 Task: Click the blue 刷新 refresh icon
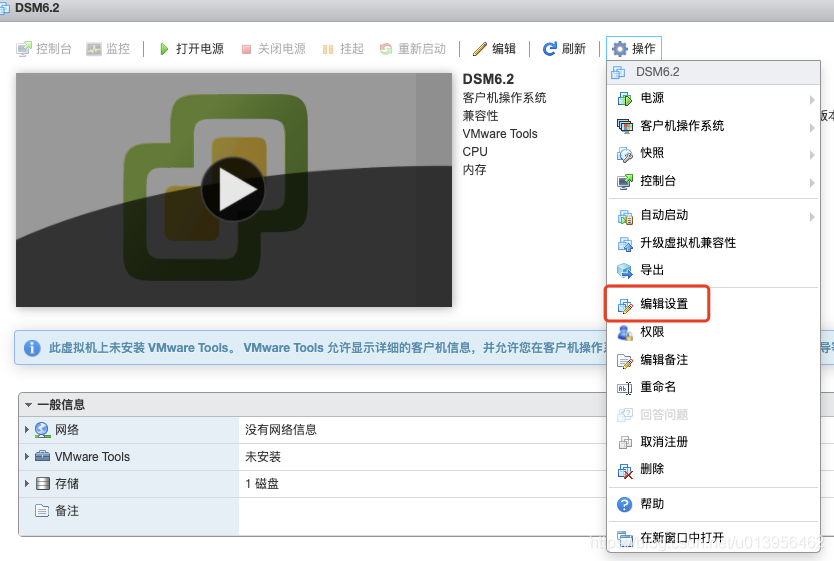tap(549, 49)
